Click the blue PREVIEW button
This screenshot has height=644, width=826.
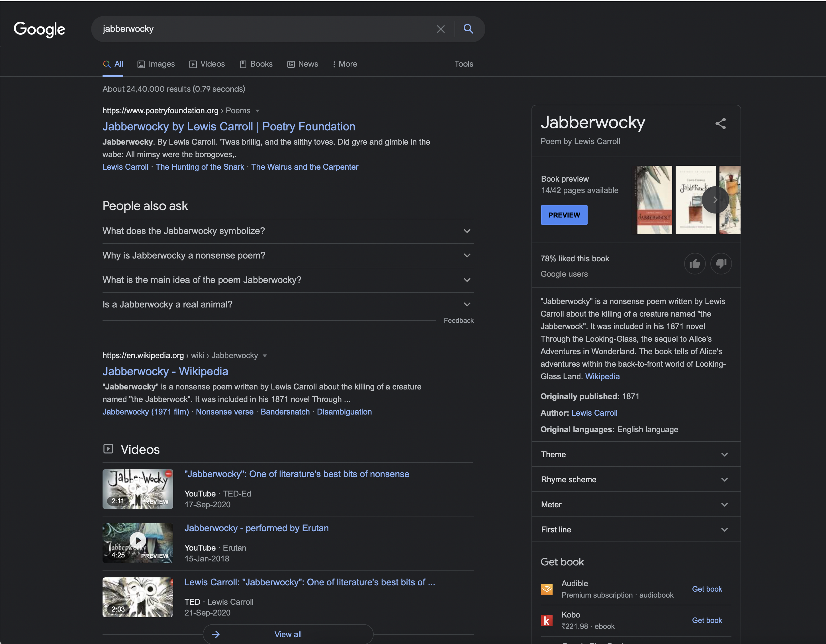tap(564, 215)
